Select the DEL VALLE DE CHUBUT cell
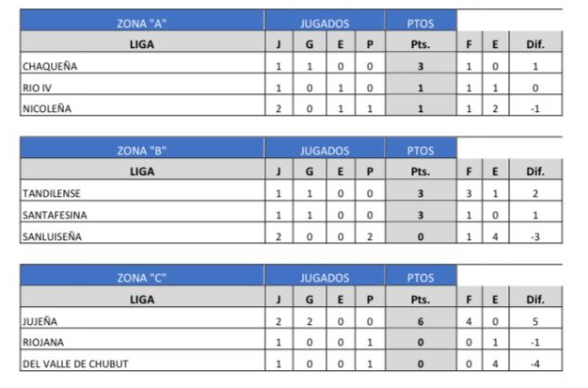The width and height of the screenshot is (588, 388). point(142,361)
